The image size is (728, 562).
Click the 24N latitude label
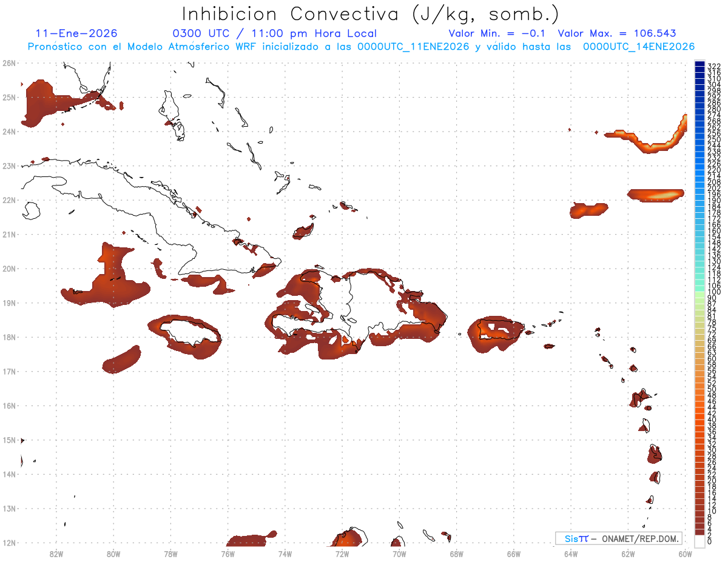pos(8,132)
